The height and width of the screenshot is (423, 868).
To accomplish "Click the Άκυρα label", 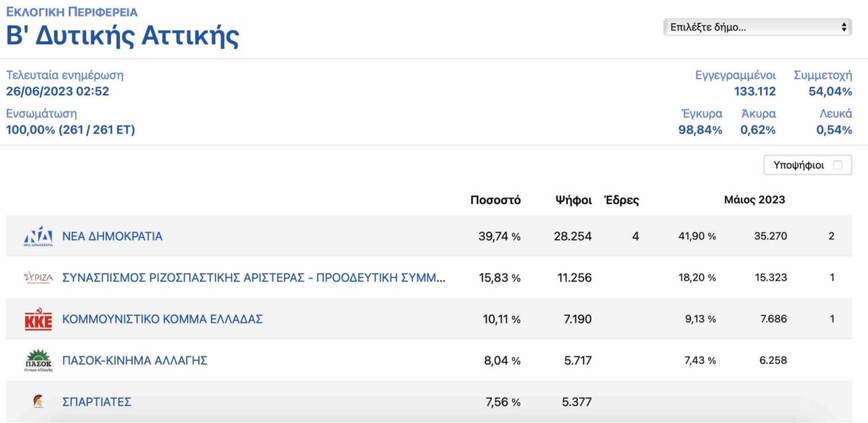I will 759,114.
